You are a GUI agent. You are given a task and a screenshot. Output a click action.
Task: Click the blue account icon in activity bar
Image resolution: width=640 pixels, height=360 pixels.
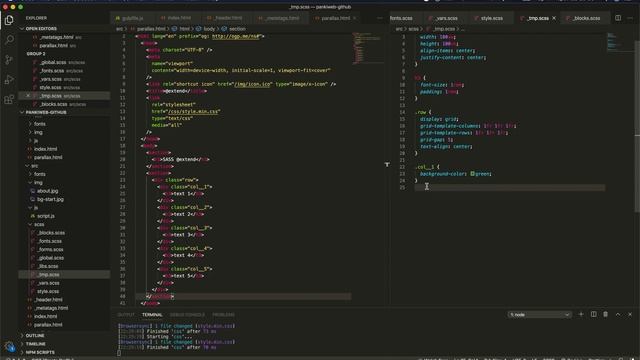[x=10, y=347]
